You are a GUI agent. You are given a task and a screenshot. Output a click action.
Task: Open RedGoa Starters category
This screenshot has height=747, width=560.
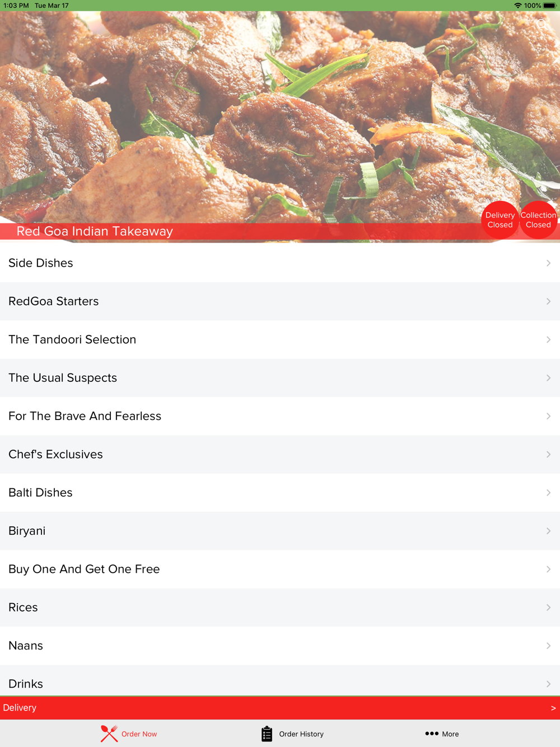[x=280, y=301]
